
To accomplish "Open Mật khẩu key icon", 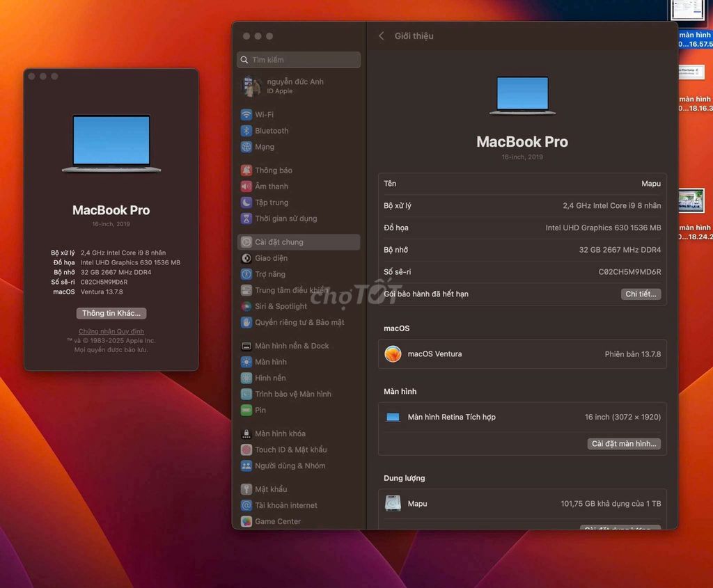I will [x=246, y=489].
